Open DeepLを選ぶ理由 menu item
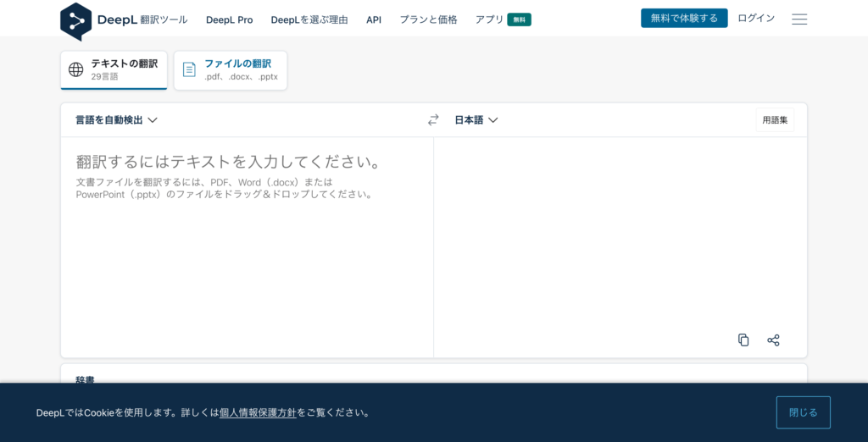The height and width of the screenshot is (442, 868). (x=309, y=20)
